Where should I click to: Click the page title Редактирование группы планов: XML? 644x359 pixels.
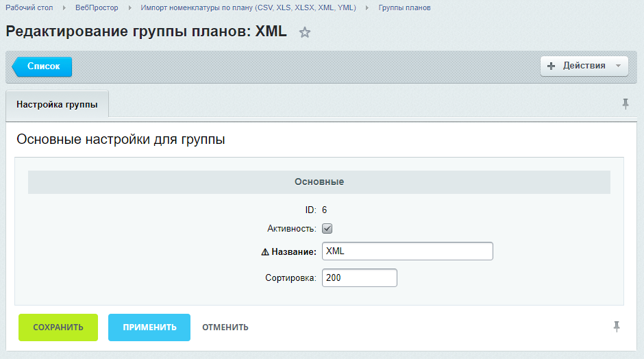146,32
